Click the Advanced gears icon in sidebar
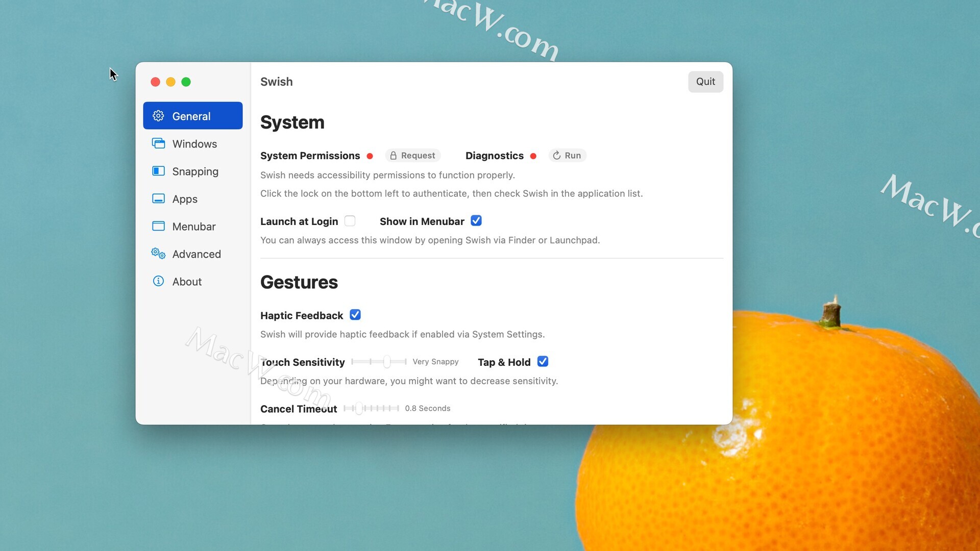Image resolution: width=980 pixels, height=551 pixels. point(158,254)
